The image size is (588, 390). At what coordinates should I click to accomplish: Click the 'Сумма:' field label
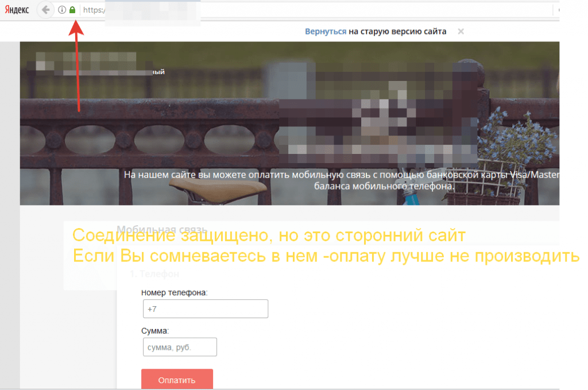[x=155, y=331]
